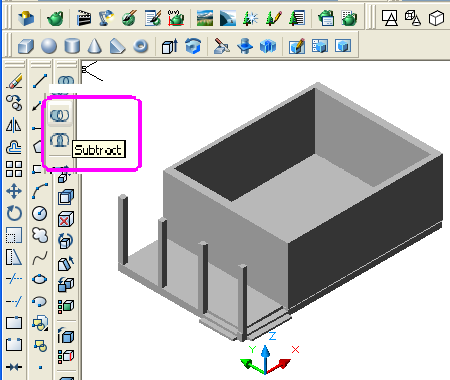The height and width of the screenshot is (380, 450).
Task: Select the Revision Cloud tool
Action: click(x=40, y=235)
